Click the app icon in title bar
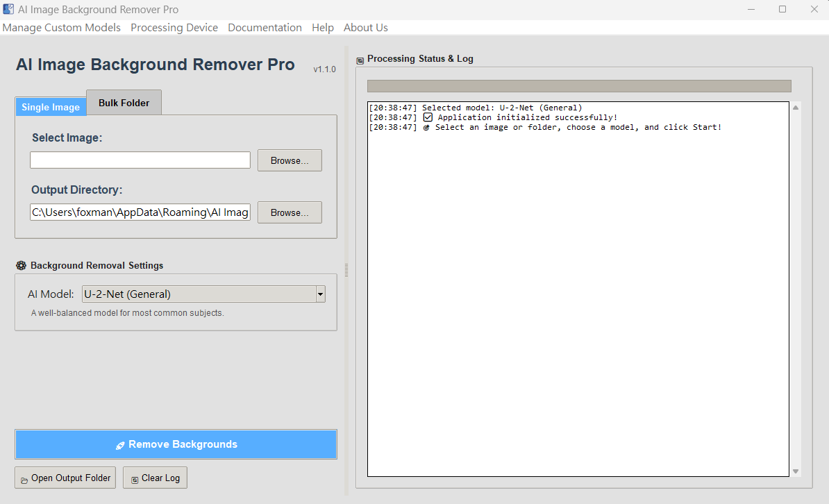 point(8,9)
